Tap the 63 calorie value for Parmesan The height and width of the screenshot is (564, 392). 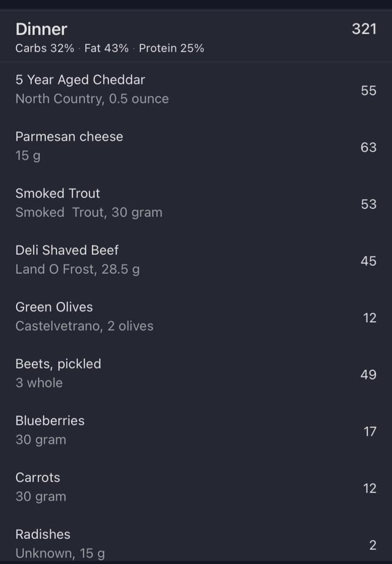[x=369, y=148]
